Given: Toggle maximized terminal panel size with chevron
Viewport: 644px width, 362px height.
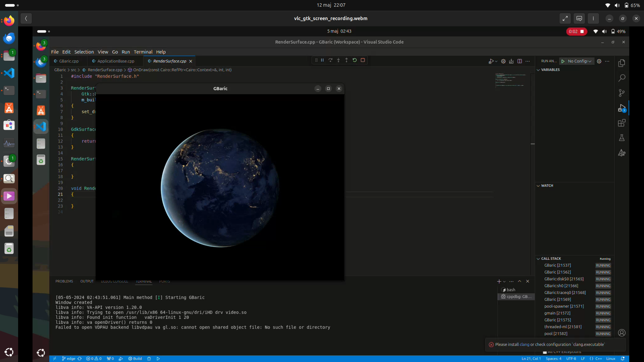Looking at the screenshot, I should (520, 282).
